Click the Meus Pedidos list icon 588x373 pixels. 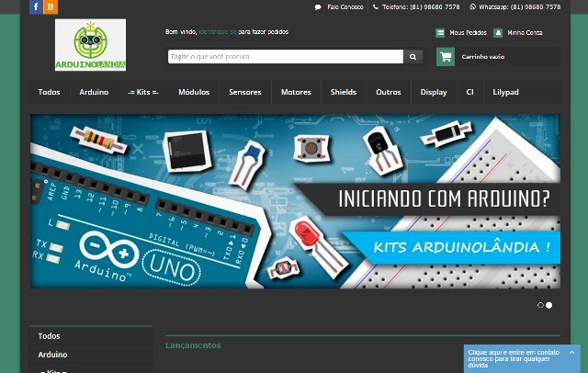point(440,32)
